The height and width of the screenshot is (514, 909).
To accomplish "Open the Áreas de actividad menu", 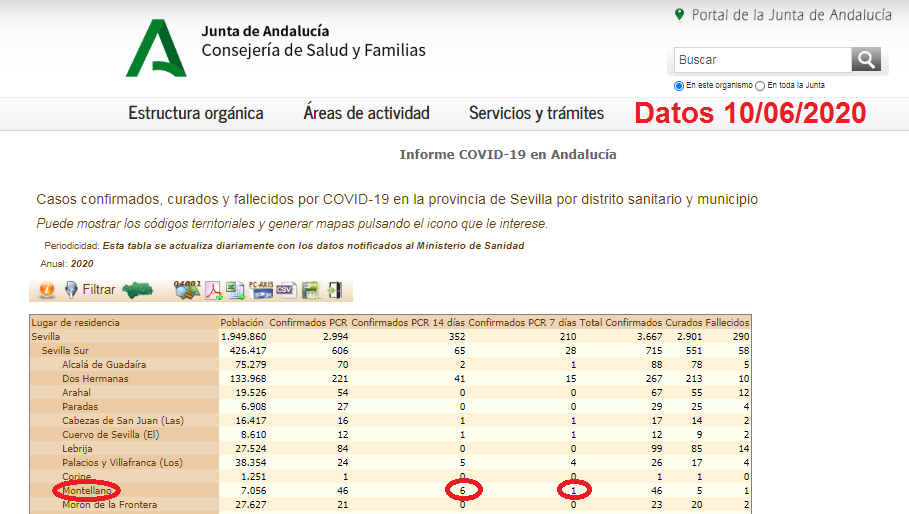I will tap(366, 113).
